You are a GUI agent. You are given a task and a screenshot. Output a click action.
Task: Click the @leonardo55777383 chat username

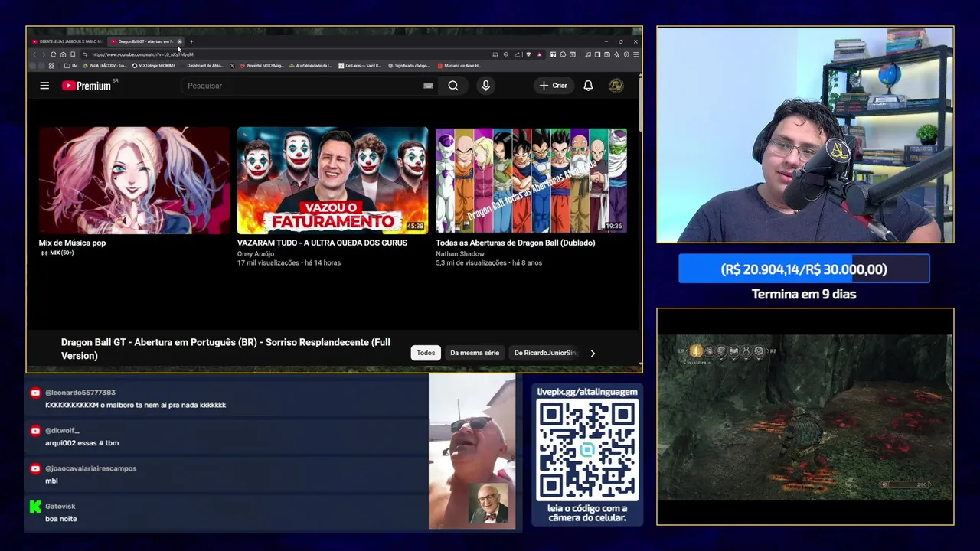tap(80, 393)
